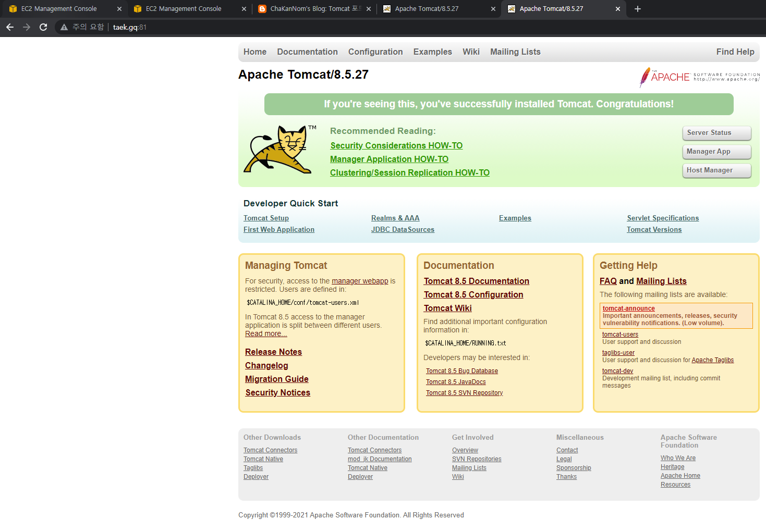This screenshot has width=766, height=532.
Task: Click the browser back arrow
Action: pyautogui.click(x=10, y=27)
